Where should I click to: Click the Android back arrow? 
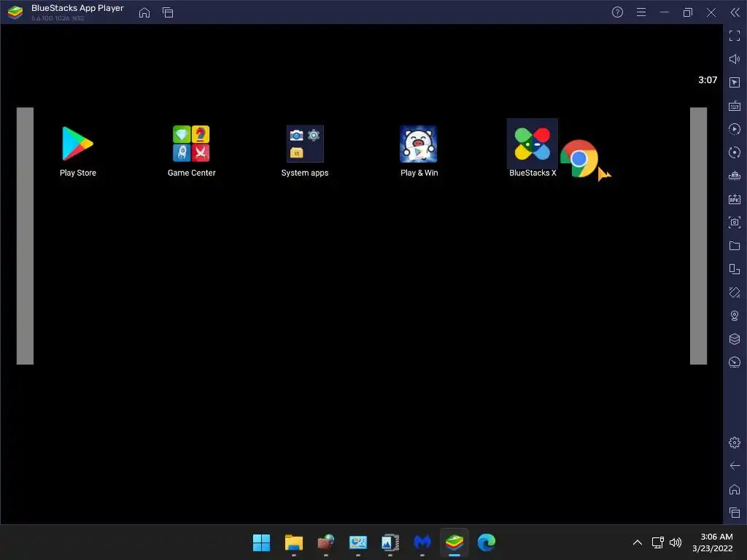[x=735, y=466]
